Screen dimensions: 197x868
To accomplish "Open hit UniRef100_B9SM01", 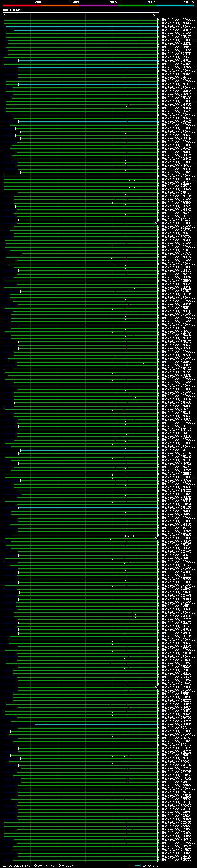I will (177, 64).
